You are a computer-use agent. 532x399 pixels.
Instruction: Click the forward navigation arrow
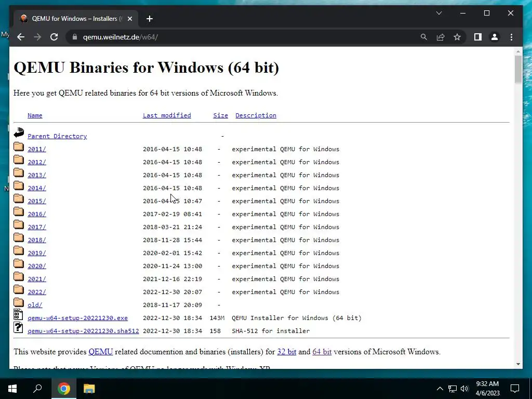[x=37, y=37]
